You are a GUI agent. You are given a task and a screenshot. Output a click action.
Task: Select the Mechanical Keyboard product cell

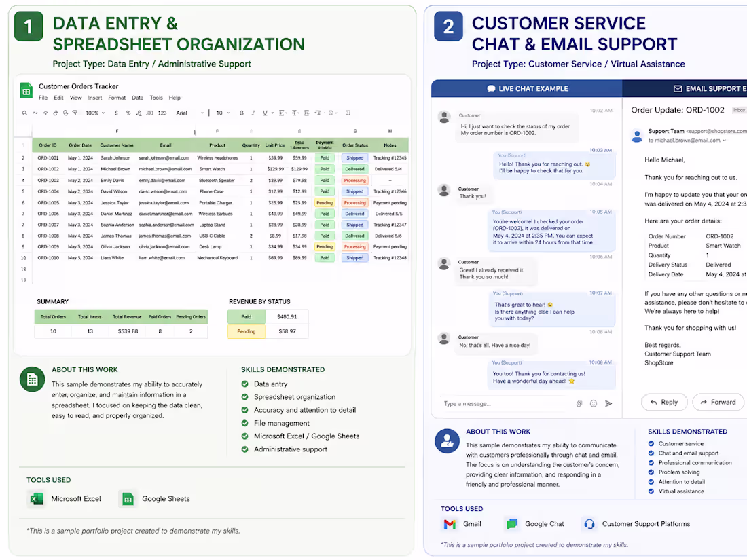click(x=217, y=258)
